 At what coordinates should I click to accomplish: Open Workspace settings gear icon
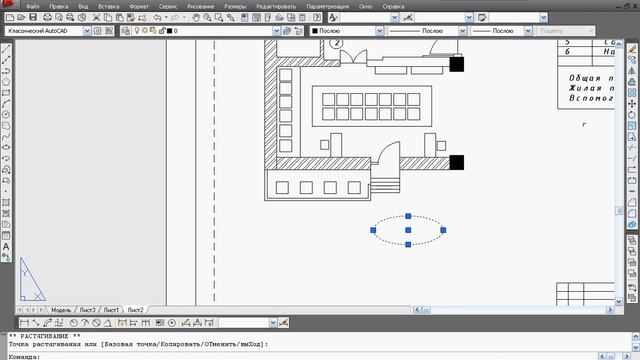(x=98, y=31)
